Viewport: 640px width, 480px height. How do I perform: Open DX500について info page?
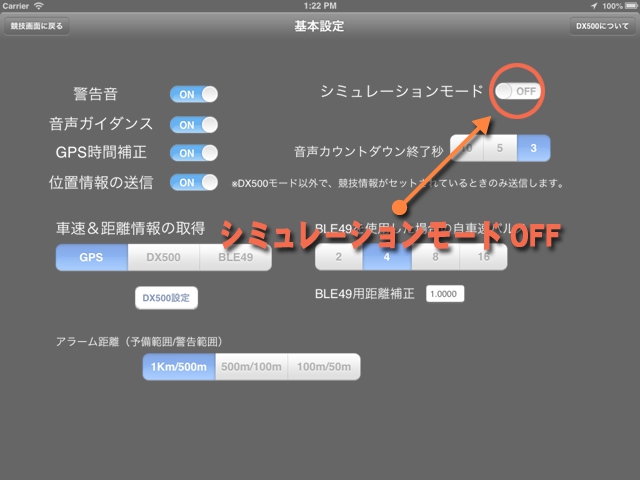(602, 27)
